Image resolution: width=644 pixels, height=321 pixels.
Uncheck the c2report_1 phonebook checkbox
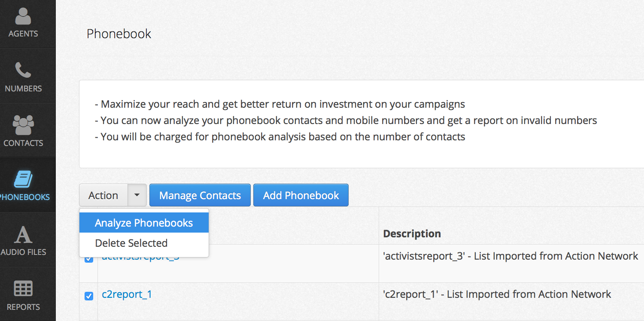tap(89, 296)
